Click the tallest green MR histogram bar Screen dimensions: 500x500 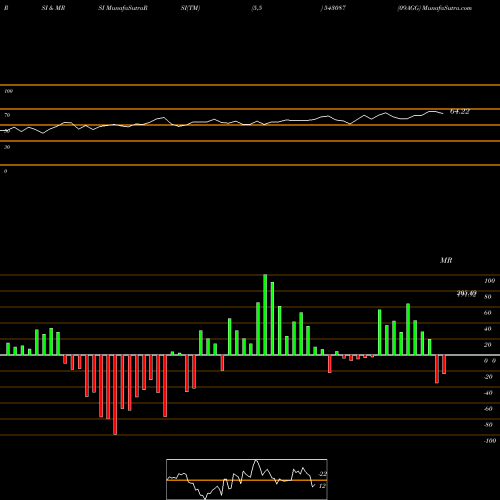[x=265, y=315]
